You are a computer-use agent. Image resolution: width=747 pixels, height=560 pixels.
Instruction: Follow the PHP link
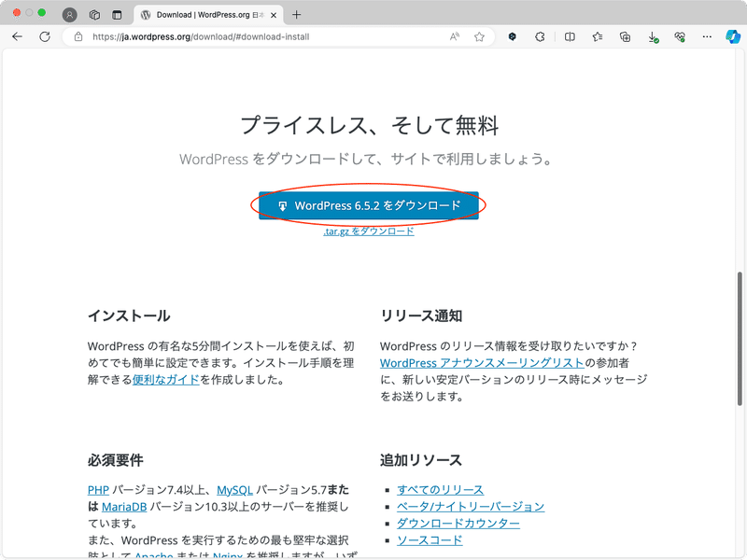point(98,490)
